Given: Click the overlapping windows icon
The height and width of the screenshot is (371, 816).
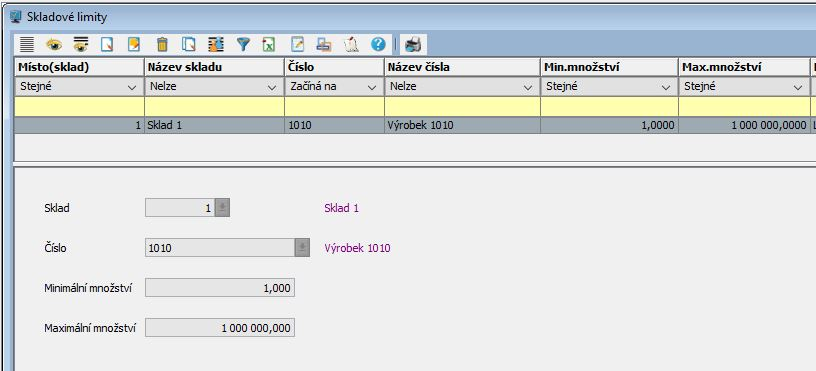Looking at the screenshot, I should (324, 45).
